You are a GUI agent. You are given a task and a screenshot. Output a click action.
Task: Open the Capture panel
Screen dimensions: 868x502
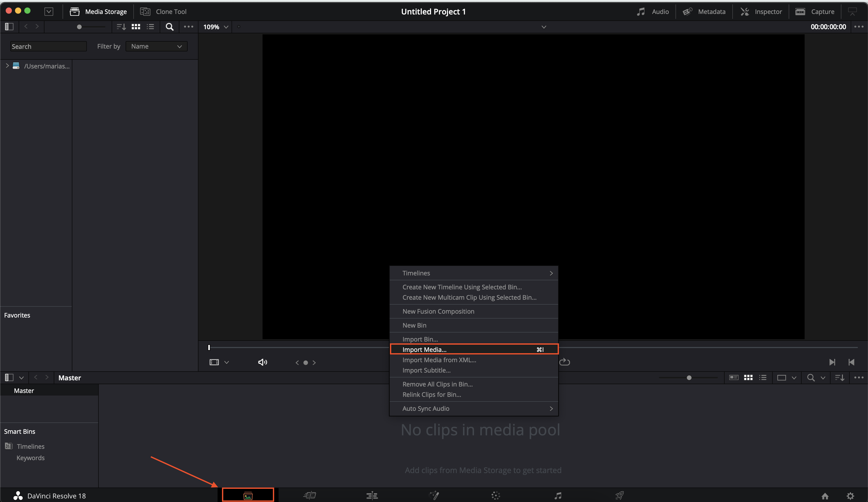click(815, 12)
